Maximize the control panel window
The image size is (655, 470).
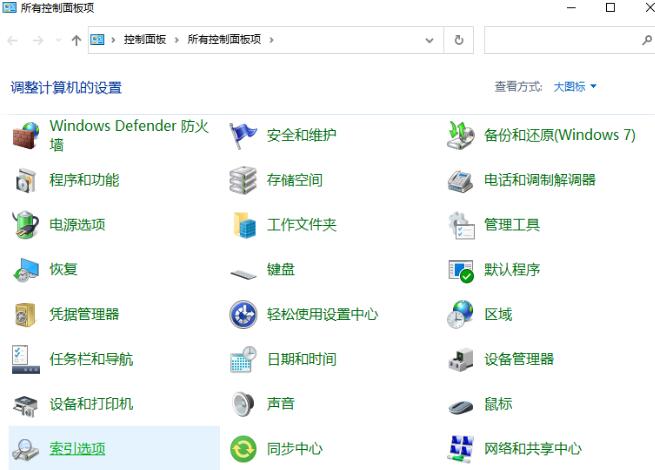610,8
